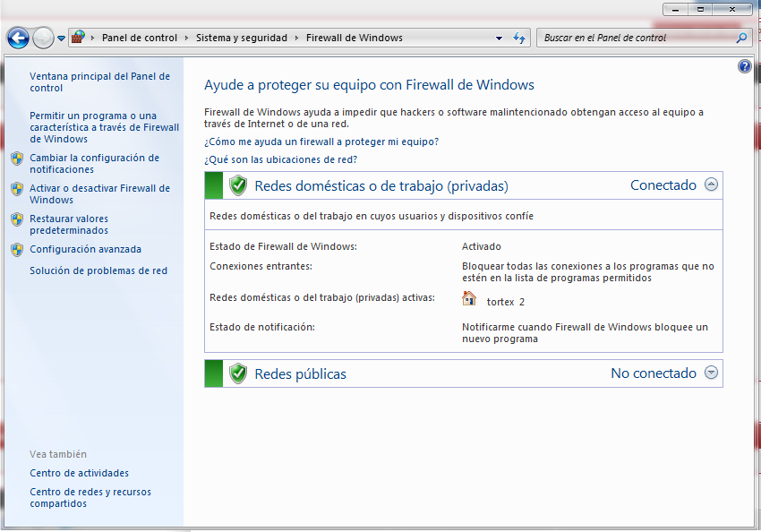
Task: Open the recent pages dropdown arrow
Action: click(x=61, y=38)
